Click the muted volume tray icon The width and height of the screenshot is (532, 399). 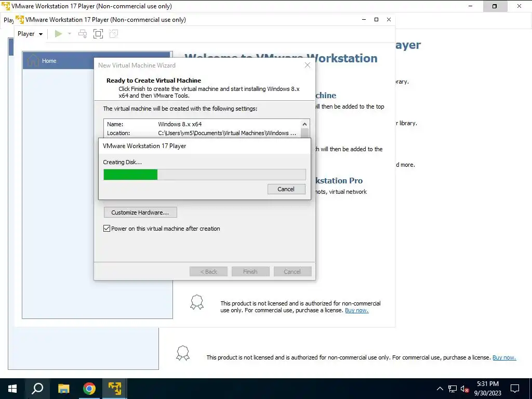(464, 389)
